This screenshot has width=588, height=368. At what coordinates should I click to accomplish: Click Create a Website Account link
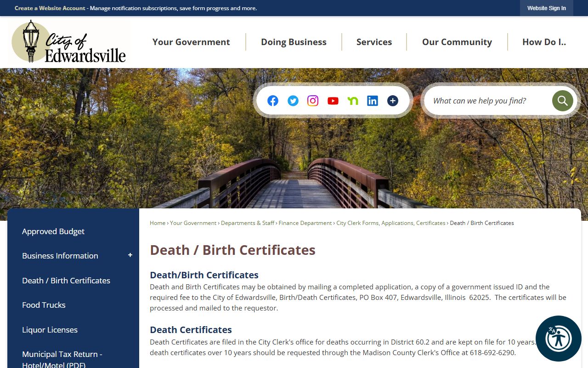point(50,8)
